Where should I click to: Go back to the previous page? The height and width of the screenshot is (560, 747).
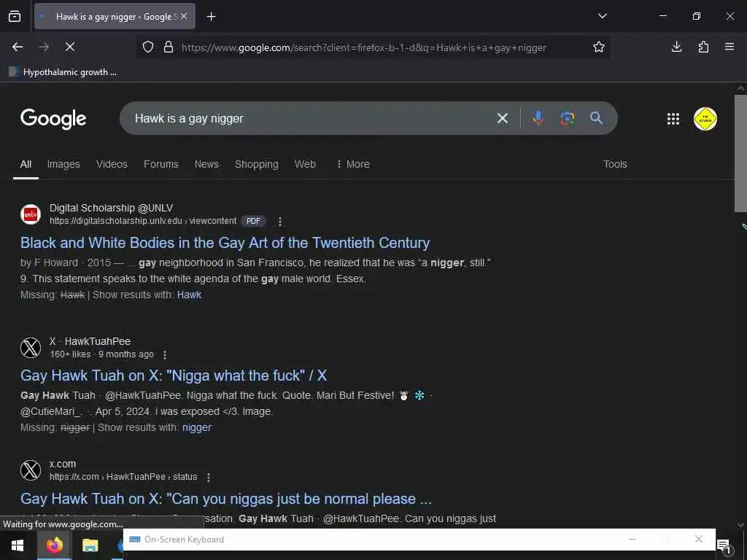[x=18, y=47]
